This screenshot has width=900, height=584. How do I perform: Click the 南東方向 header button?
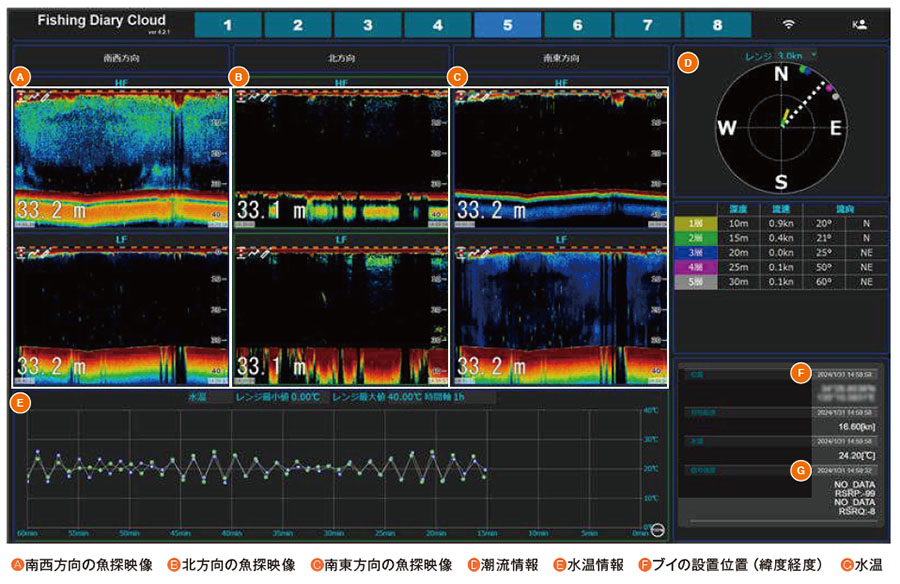tap(559, 58)
